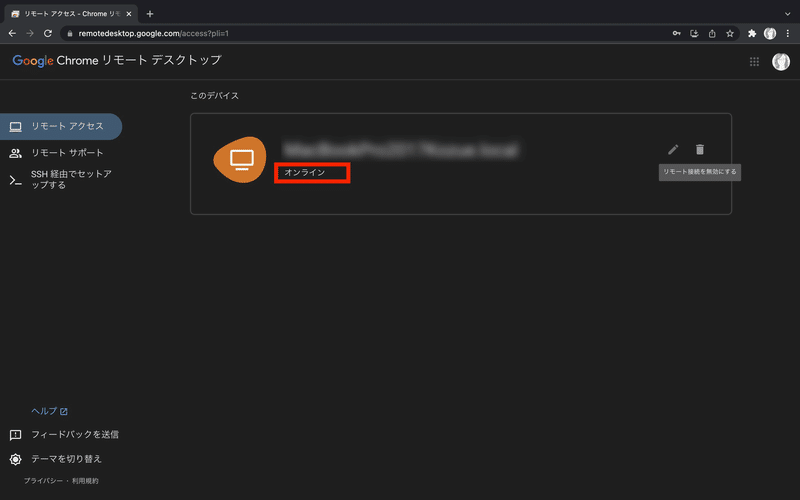Screen dimensions: 800x500
Task: Open the Chrome three-dot menu
Action: (788, 34)
